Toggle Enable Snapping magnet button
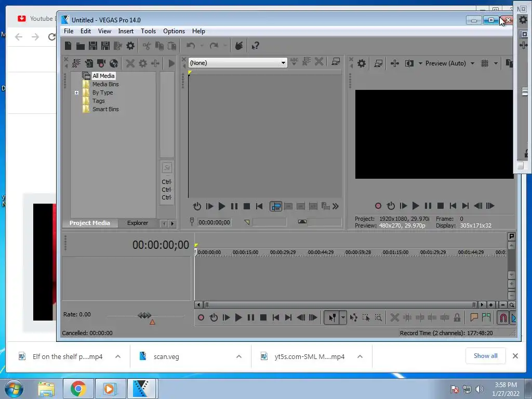Image resolution: width=532 pixels, height=399 pixels. (503, 317)
